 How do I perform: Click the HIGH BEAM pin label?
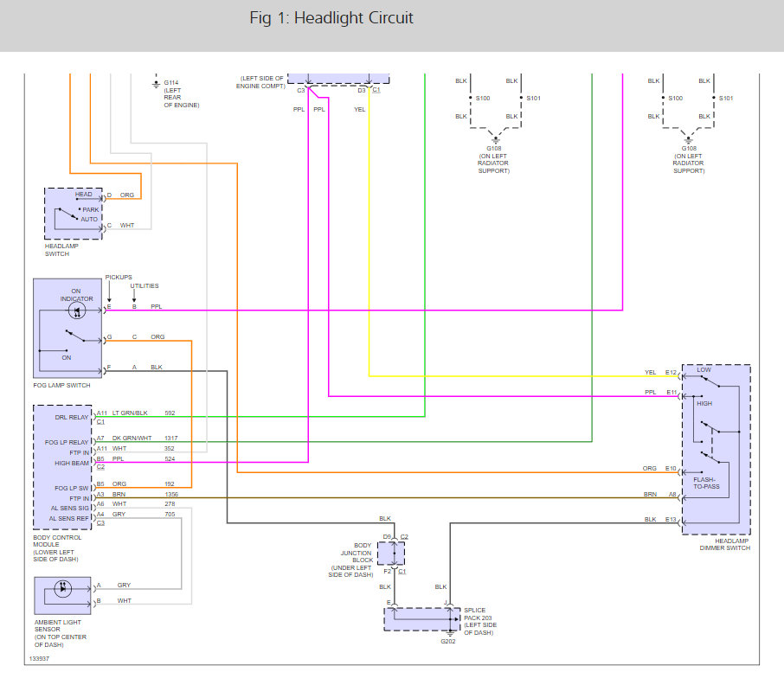coord(72,464)
